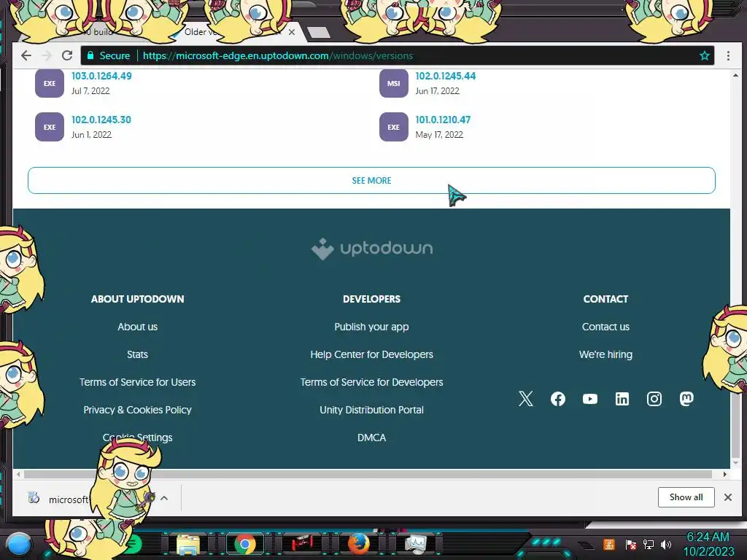Viewport: 747px width, 560px height.
Task: Open the Action Center flag tray icon
Action: click(631, 544)
